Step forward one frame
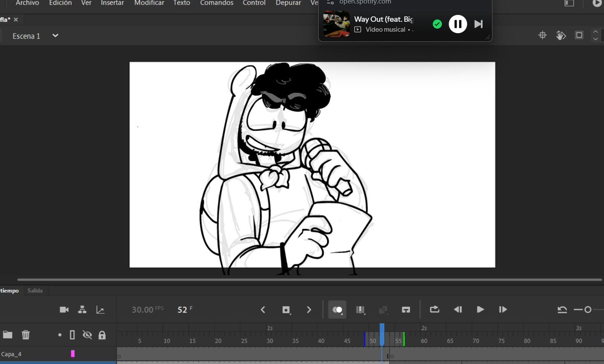Screen dimensions: 604x364 503,310
